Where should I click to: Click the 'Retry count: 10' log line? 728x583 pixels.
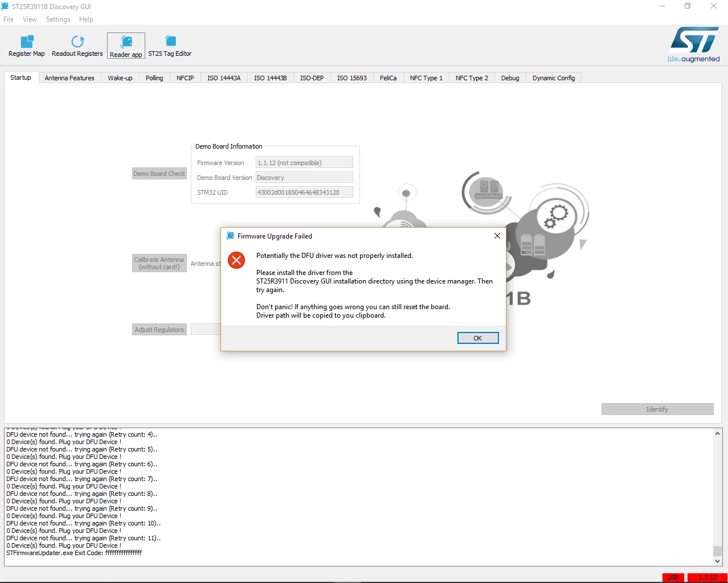point(84,523)
